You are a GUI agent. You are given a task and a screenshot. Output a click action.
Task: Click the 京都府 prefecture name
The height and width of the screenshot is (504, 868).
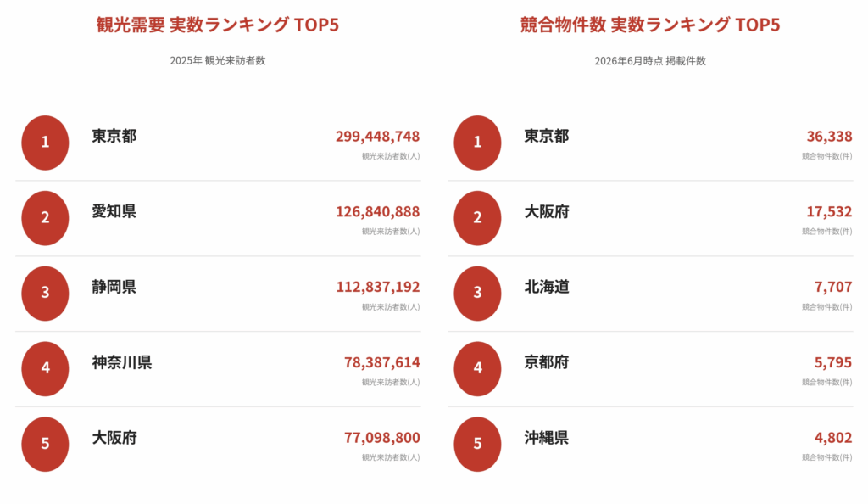pos(547,362)
